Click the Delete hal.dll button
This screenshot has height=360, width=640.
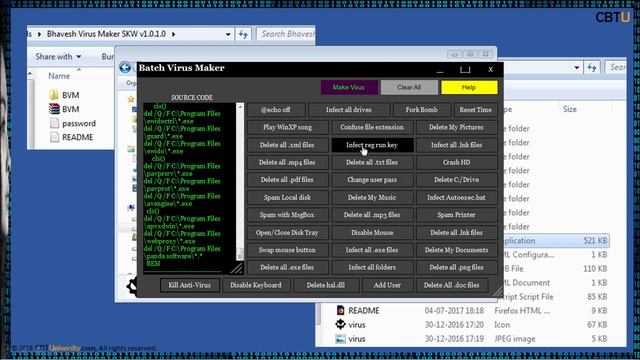tap(326, 285)
